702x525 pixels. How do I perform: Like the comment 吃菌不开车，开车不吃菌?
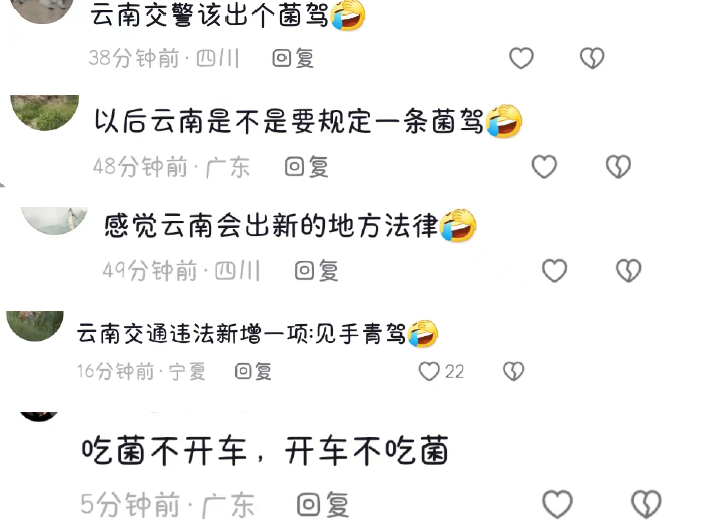557,504
